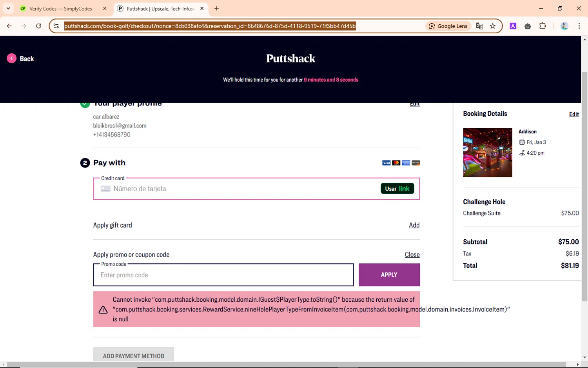Open Chrome's three-dot menu
This screenshot has height=368, width=588.
coord(579,26)
